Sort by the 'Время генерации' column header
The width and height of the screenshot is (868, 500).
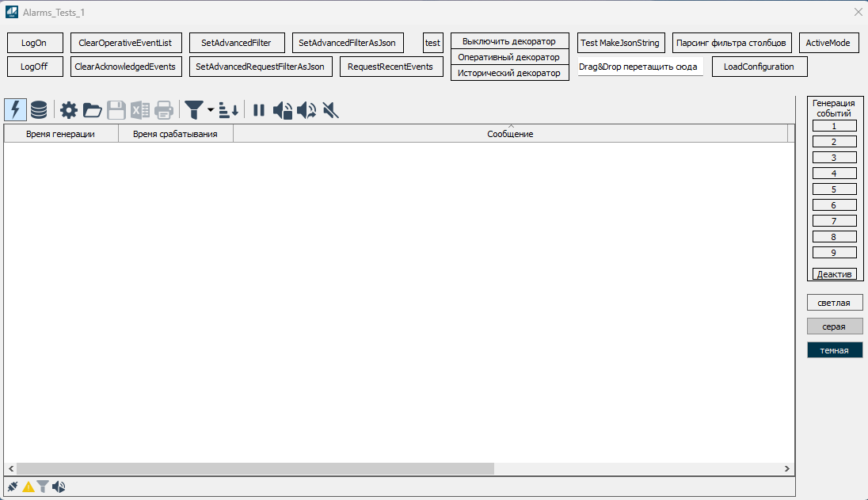[x=60, y=134]
